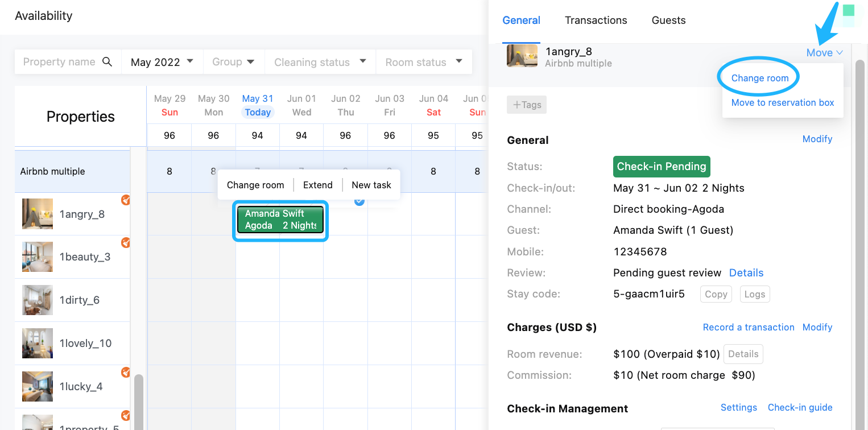The height and width of the screenshot is (430, 868).
Task: Open Details button for room revenue
Action: [x=743, y=354]
